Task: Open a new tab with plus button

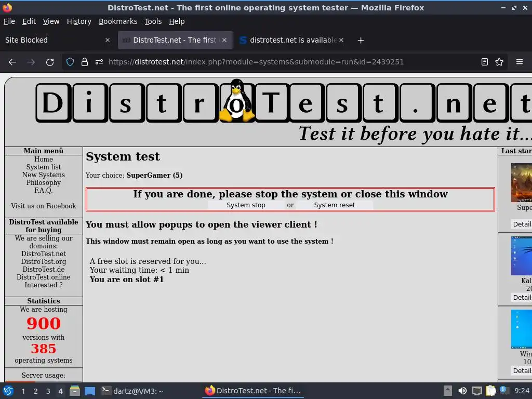Action: (361, 41)
